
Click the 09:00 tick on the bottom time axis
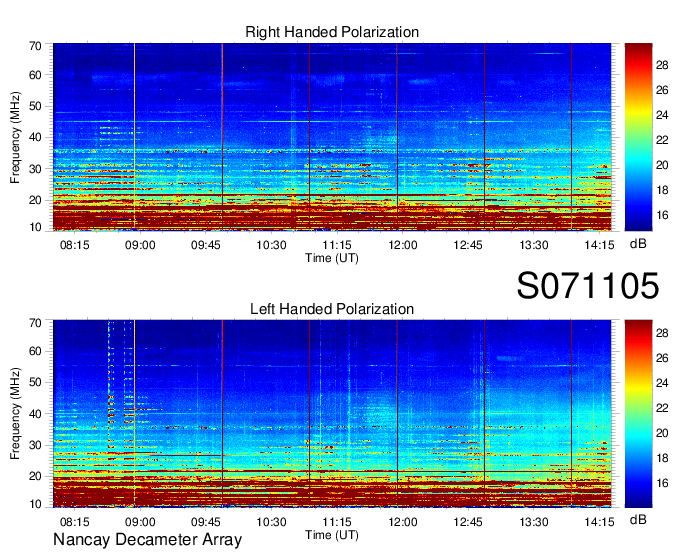click(140, 522)
